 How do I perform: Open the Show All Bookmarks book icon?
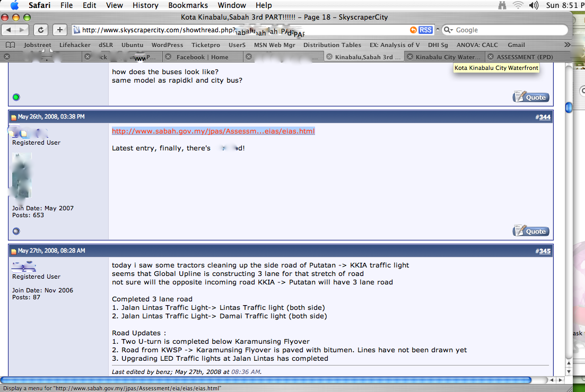tap(10, 46)
